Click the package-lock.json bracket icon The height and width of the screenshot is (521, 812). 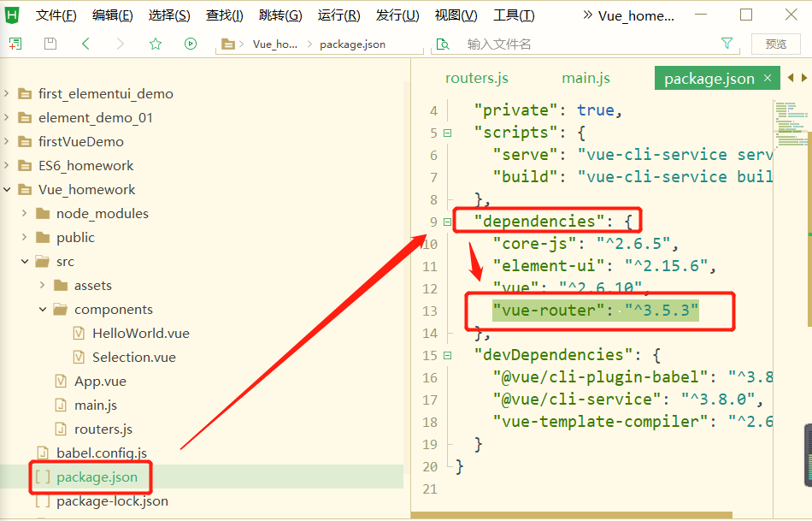pyautogui.click(x=43, y=500)
